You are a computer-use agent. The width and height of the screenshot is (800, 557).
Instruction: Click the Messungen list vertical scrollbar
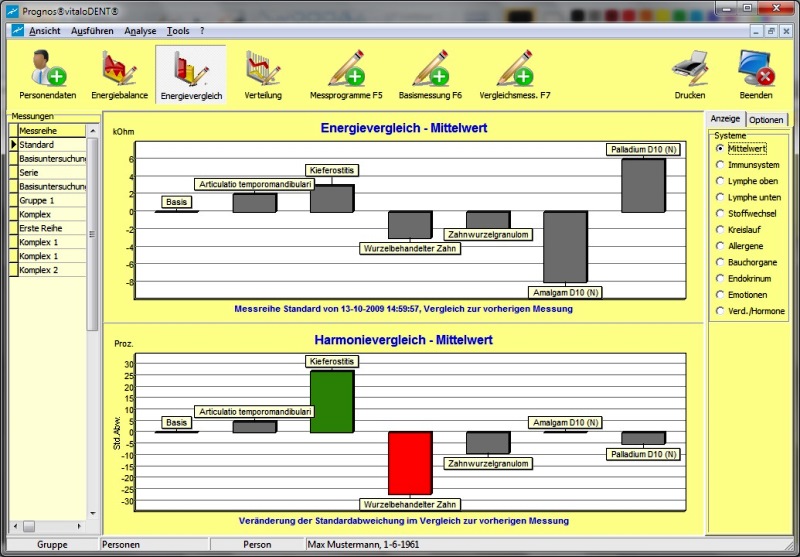coord(93,320)
